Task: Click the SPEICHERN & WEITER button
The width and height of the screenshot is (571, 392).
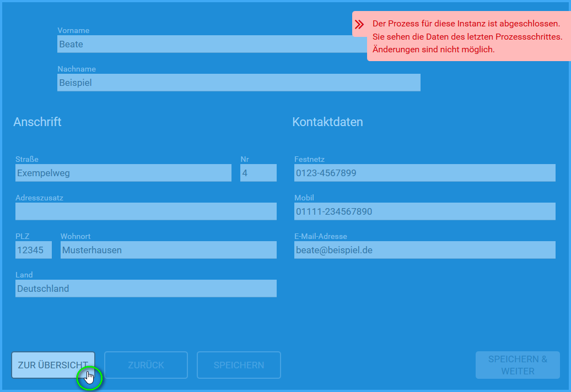Action: (518, 364)
